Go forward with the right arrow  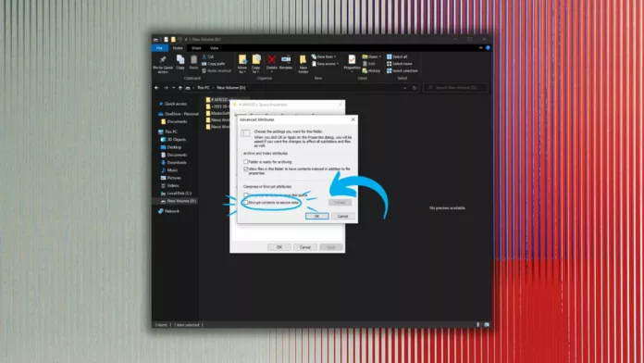tap(166, 88)
